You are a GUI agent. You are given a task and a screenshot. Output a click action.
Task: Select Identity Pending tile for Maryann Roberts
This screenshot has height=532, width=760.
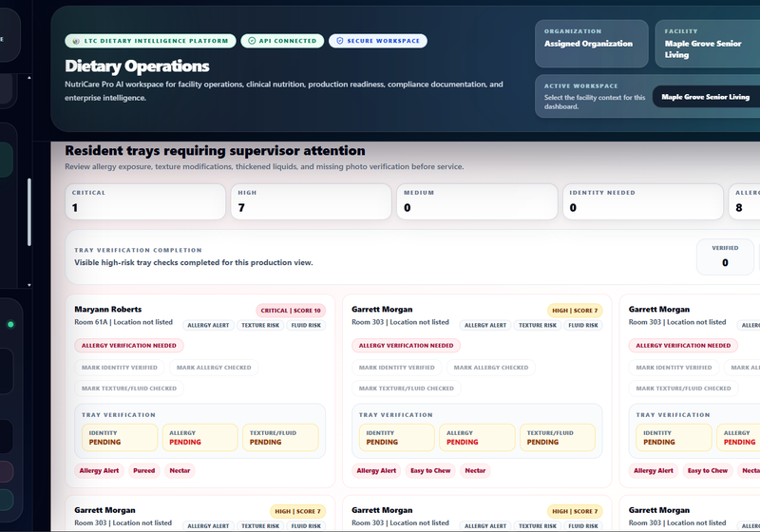[x=120, y=438]
